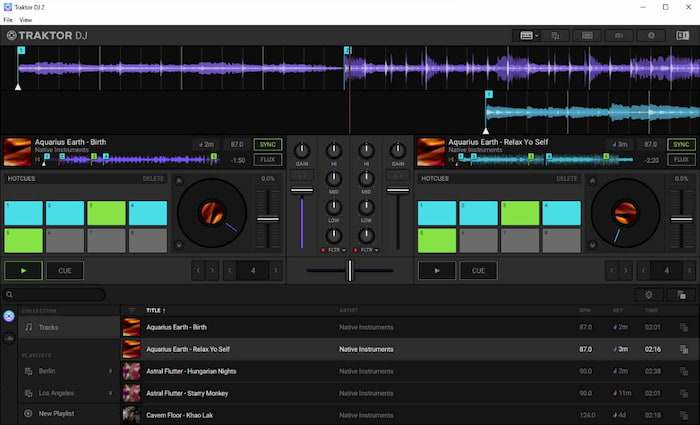Click DELETE in right deck hotcues
The image size is (700, 425).
click(567, 179)
